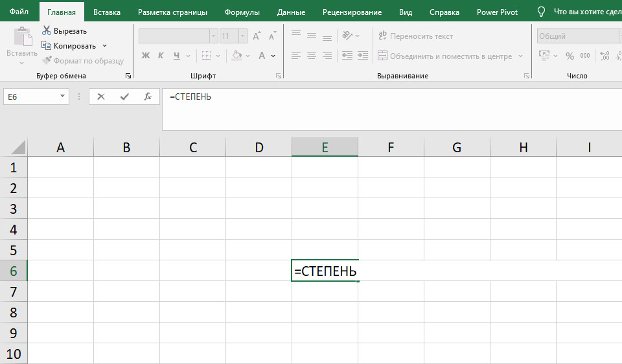The image size is (622, 364).
Task: Click the increase indent icon
Action: (x=363, y=56)
